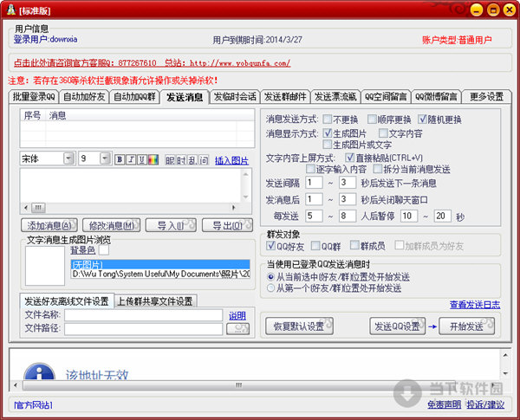Click the message text editing area
The image size is (520, 420).
click(131, 185)
